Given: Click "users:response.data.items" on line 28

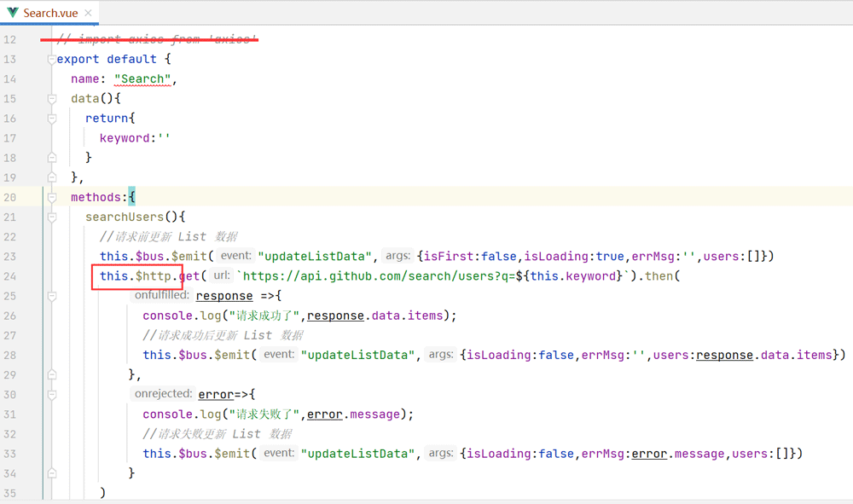Looking at the screenshot, I should pos(743,355).
